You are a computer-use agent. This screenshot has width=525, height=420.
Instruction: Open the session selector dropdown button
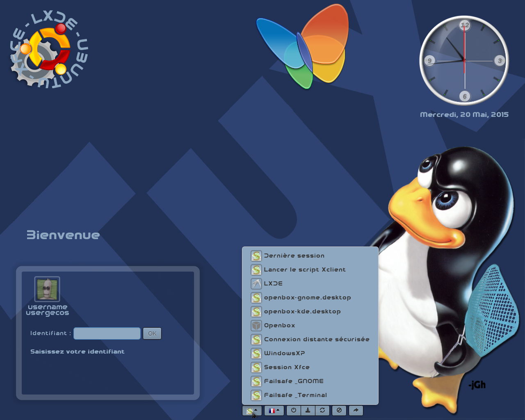click(x=252, y=410)
